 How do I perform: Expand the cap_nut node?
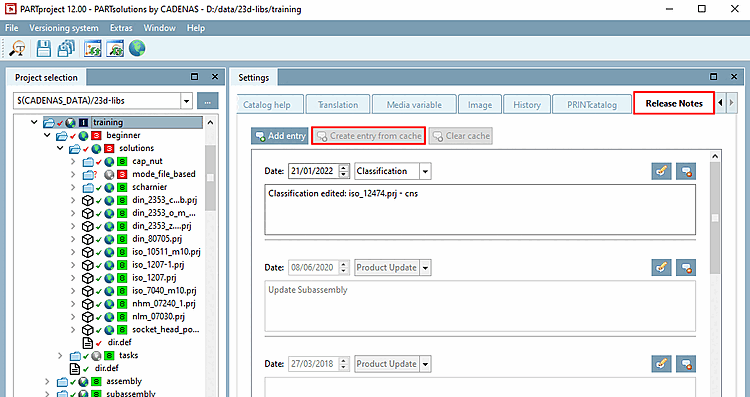73,161
